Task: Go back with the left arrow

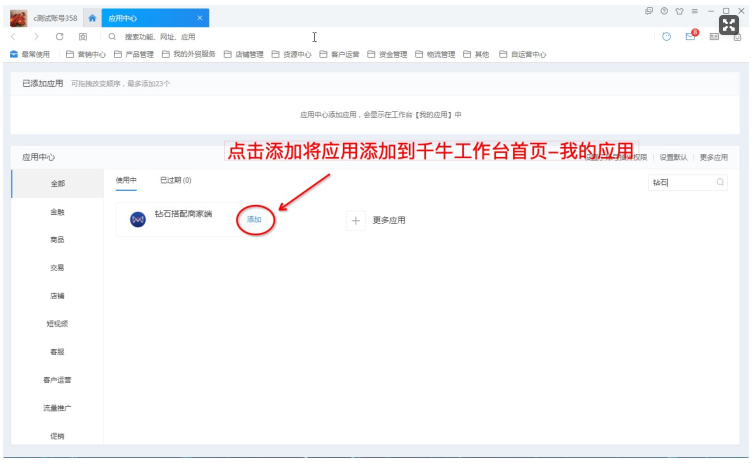Action: click(x=13, y=37)
